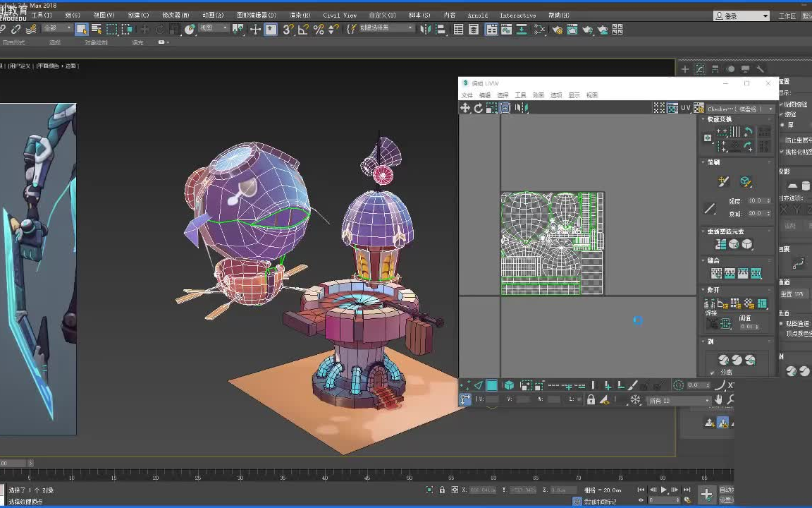Select the Rotate tool in UVW editor
Screen dimensions: 812x508
[x=479, y=108]
